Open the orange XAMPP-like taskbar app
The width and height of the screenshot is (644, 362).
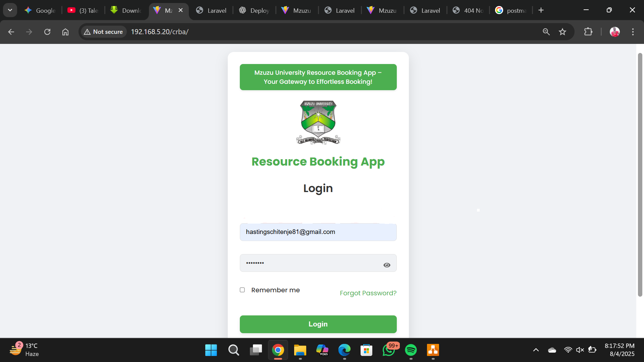433,350
